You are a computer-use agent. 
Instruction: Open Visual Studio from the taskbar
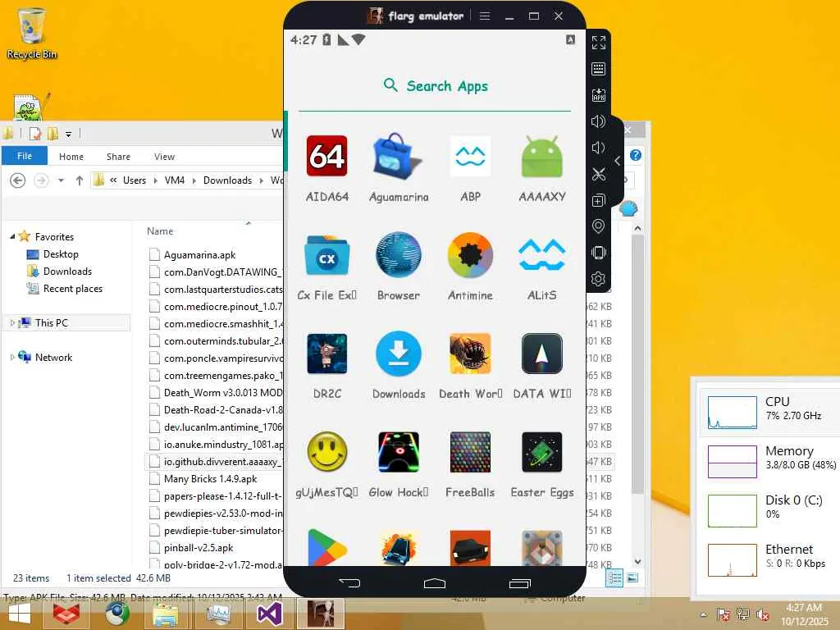point(269,614)
